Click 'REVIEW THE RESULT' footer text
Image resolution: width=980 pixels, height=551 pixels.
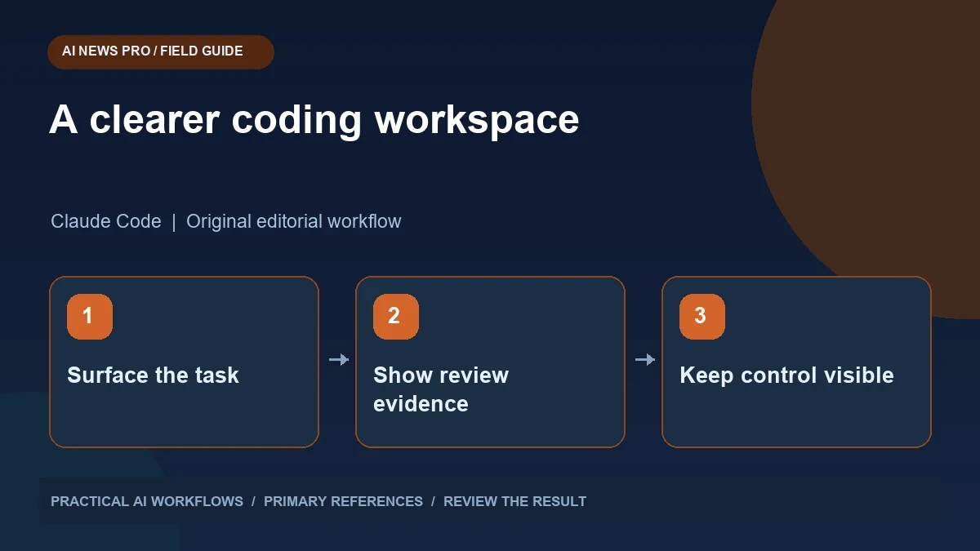(x=514, y=501)
